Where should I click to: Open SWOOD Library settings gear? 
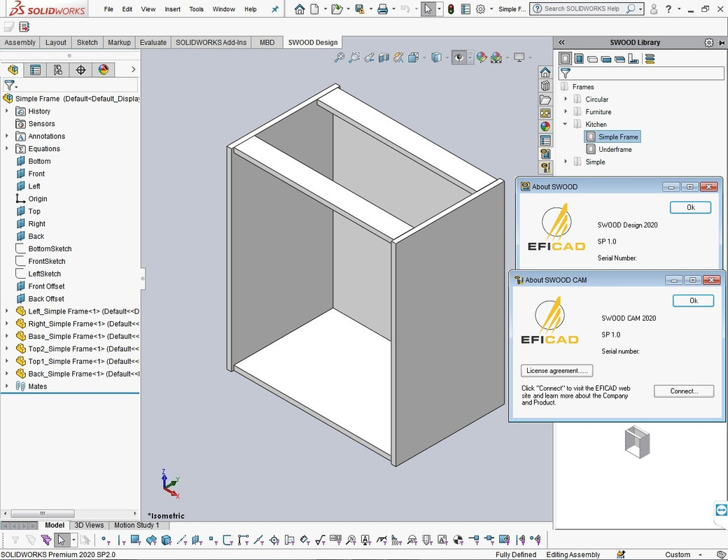708,42
